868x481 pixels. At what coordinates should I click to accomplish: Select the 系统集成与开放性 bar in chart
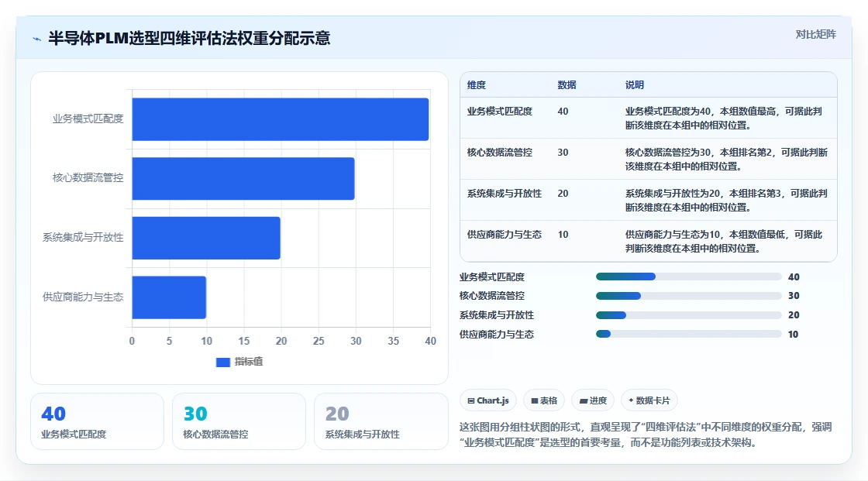pyautogui.click(x=206, y=238)
